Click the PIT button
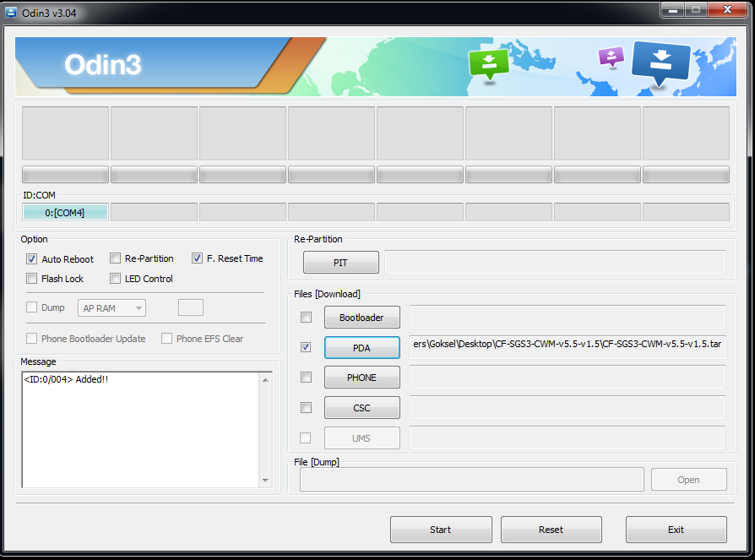Screen dimensions: 755x560 click(x=341, y=263)
